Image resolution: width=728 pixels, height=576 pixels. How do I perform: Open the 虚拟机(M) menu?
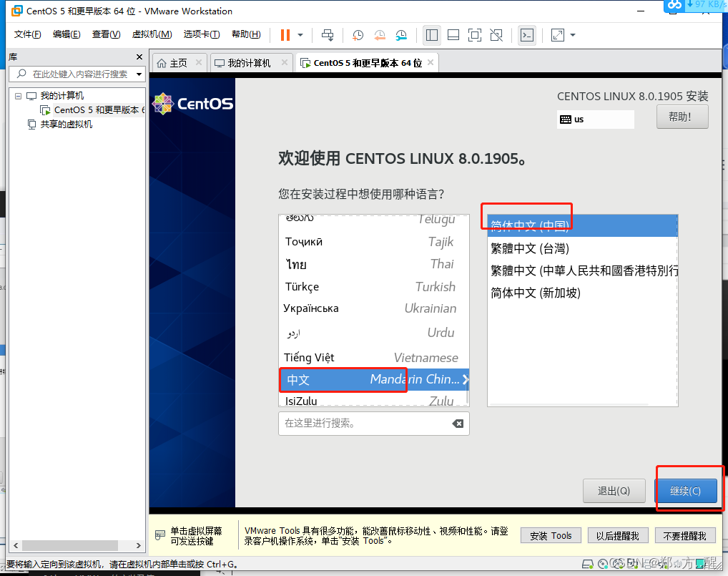point(152,34)
